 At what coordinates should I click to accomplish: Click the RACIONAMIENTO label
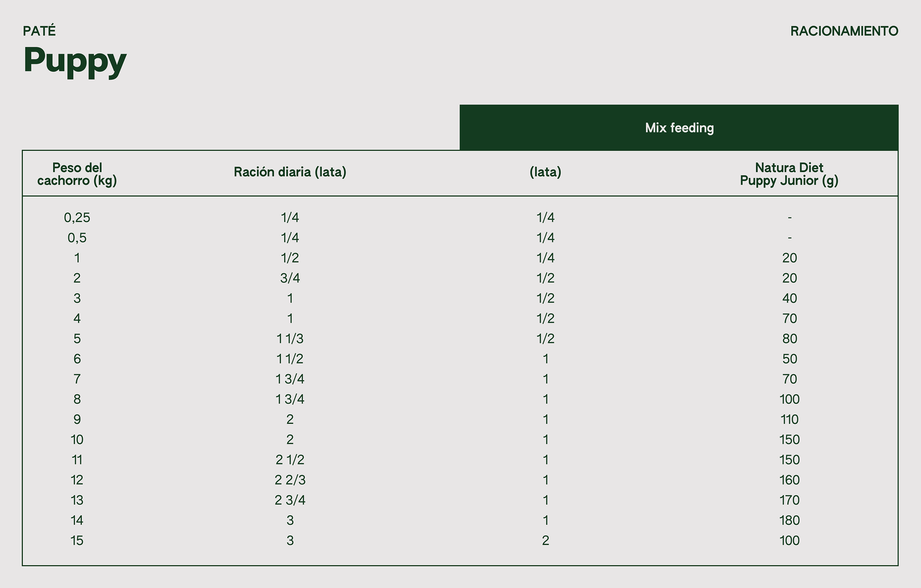click(x=844, y=31)
